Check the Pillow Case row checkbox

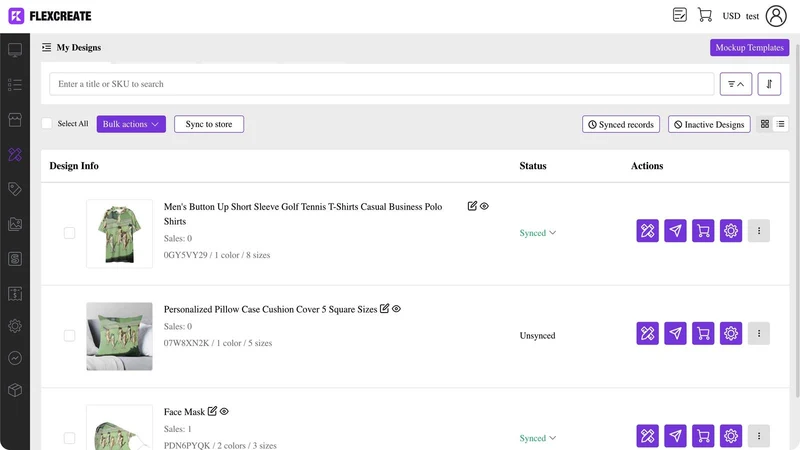(x=69, y=336)
